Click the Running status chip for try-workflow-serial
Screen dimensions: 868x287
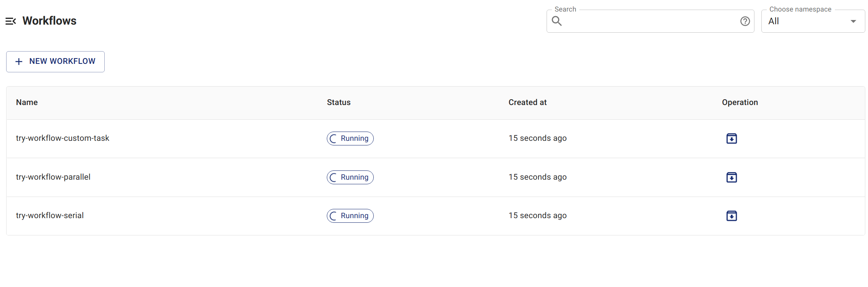point(350,216)
